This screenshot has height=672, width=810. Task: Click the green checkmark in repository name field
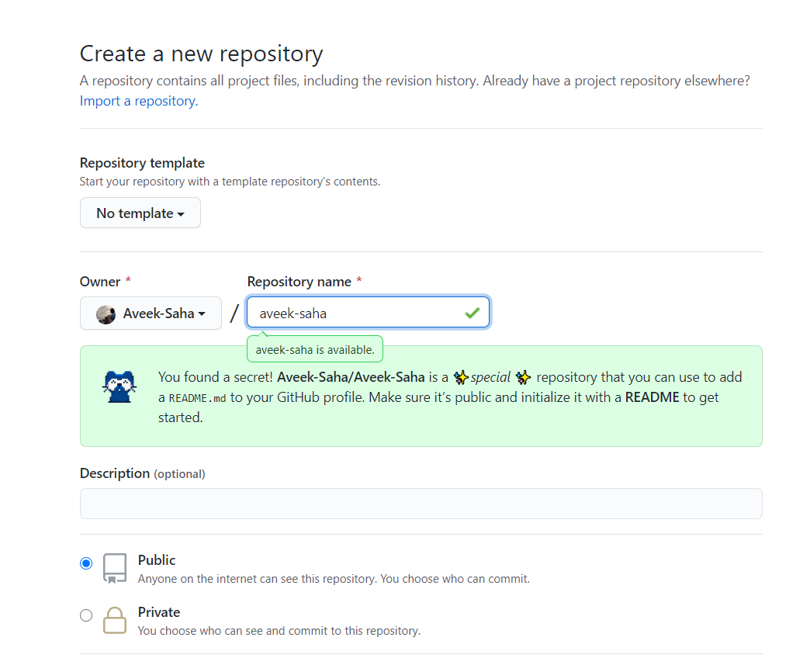(x=472, y=313)
